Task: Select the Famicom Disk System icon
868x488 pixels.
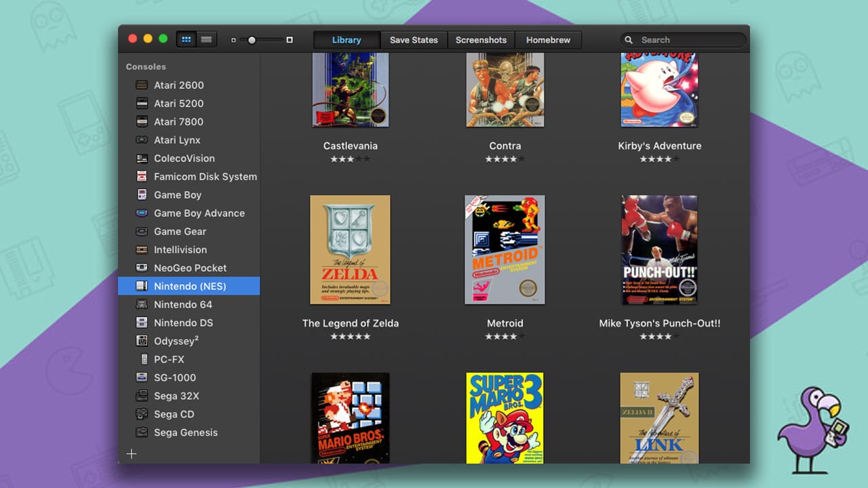Action: pos(142,176)
